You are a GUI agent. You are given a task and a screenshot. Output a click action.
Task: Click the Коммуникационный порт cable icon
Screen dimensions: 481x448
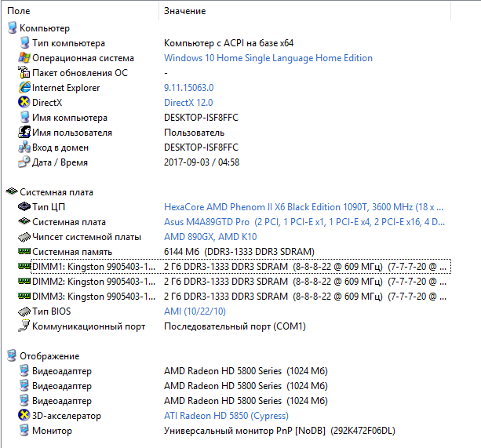(x=24, y=326)
